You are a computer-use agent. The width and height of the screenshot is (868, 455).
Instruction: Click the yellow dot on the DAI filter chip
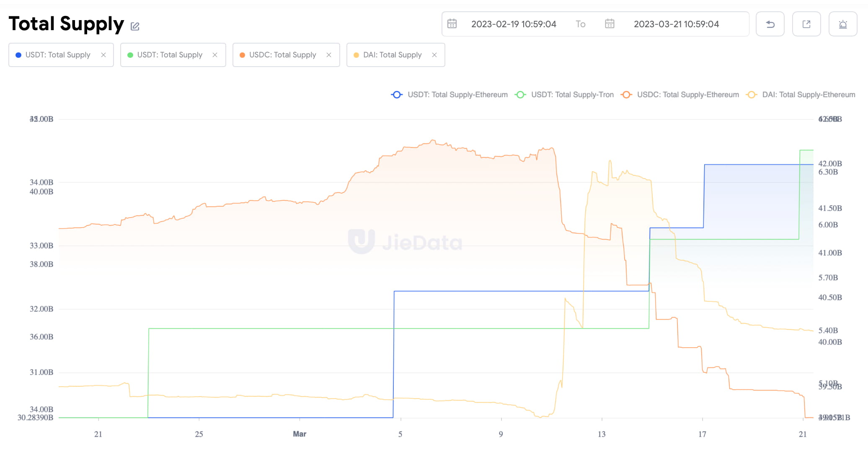pyautogui.click(x=356, y=54)
